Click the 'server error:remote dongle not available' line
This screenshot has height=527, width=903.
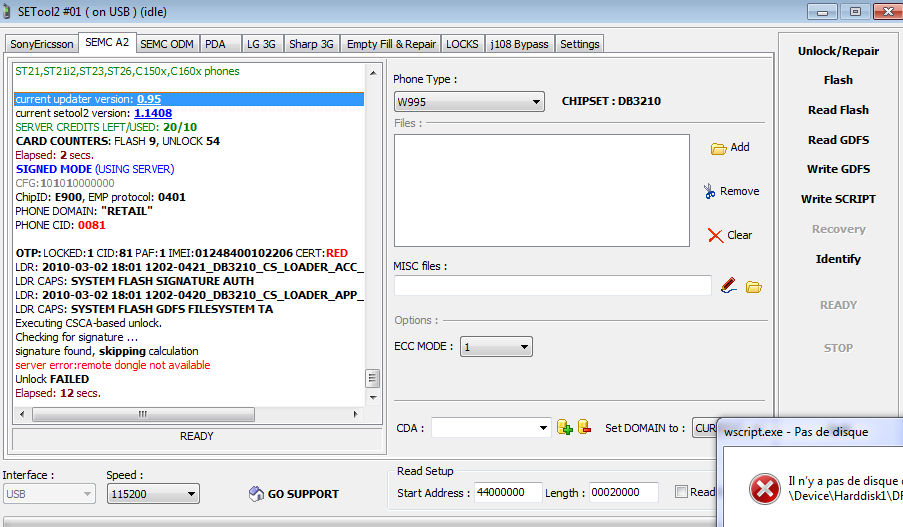pyautogui.click(x=113, y=365)
